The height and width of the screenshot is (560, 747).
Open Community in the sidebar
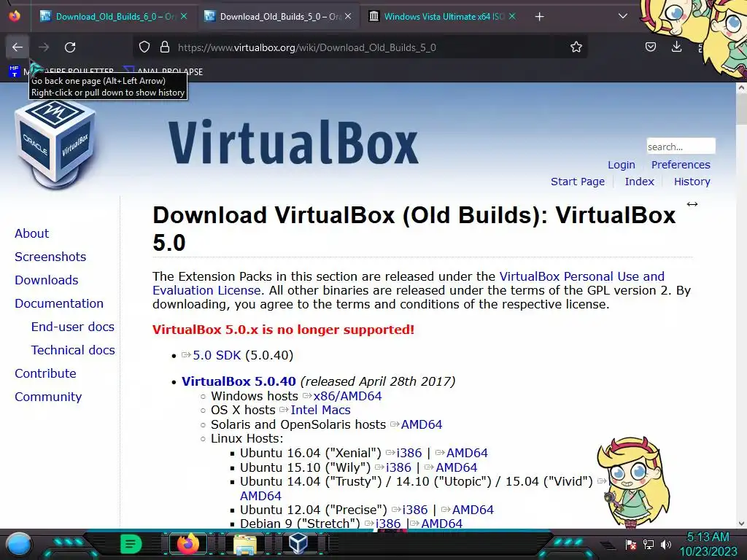pyautogui.click(x=48, y=397)
